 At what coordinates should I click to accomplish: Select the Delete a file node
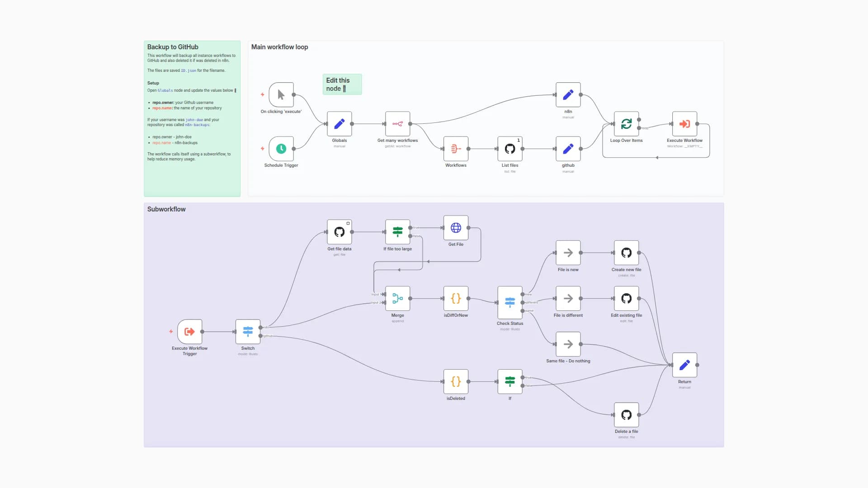coord(626,415)
